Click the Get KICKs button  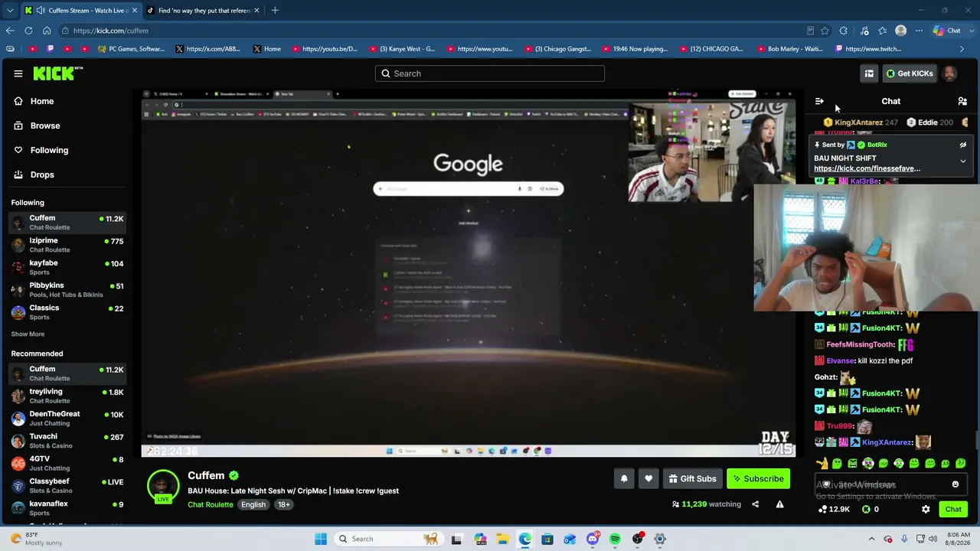909,73
